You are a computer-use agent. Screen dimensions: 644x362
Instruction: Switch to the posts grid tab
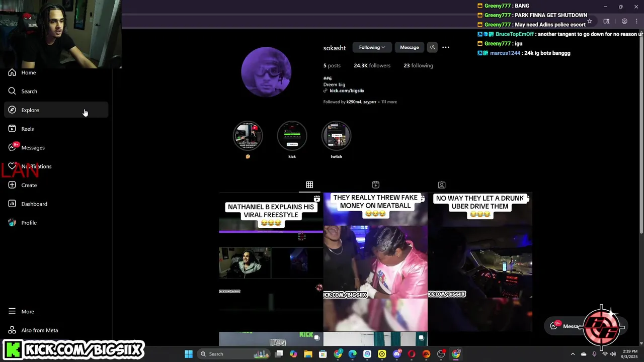309,185
